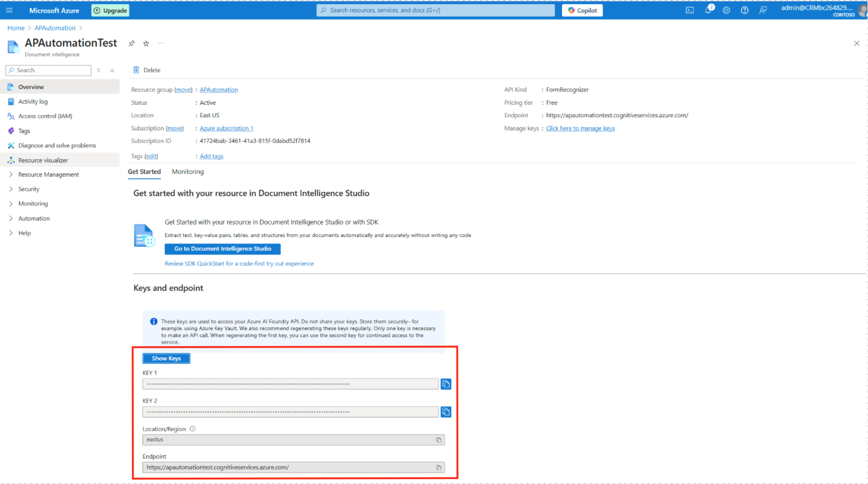Select Overview in sidebar
Image resolution: width=868 pixels, height=484 pixels.
pyautogui.click(x=60, y=87)
